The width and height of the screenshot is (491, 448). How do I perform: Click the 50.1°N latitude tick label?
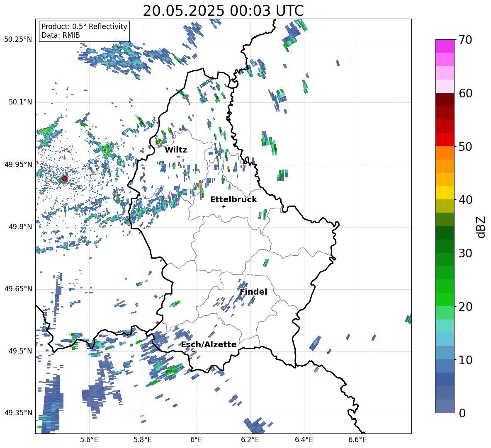click(20, 102)
